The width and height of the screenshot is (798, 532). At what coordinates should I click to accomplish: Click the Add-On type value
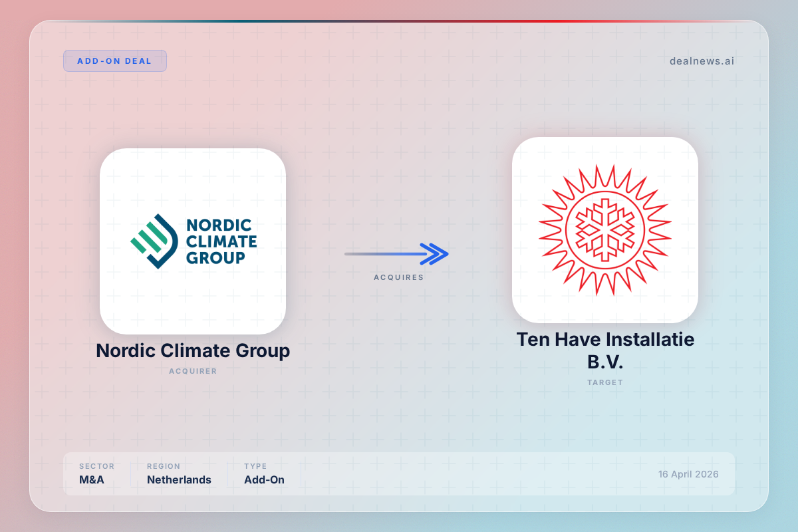pyautogui.click(x=264, y=479)
